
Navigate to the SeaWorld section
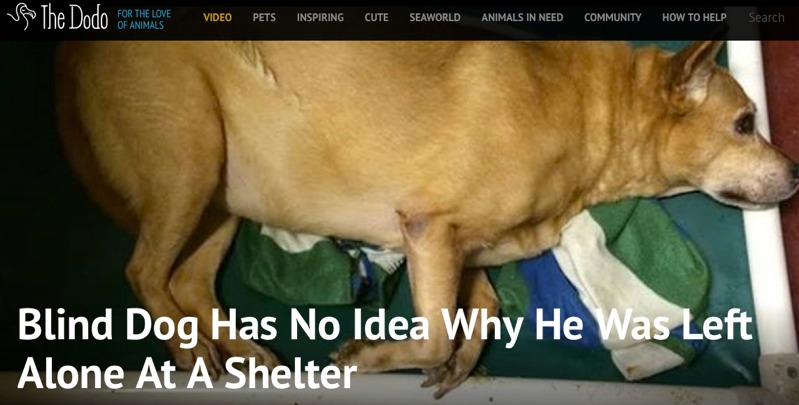tap(435, 17)
